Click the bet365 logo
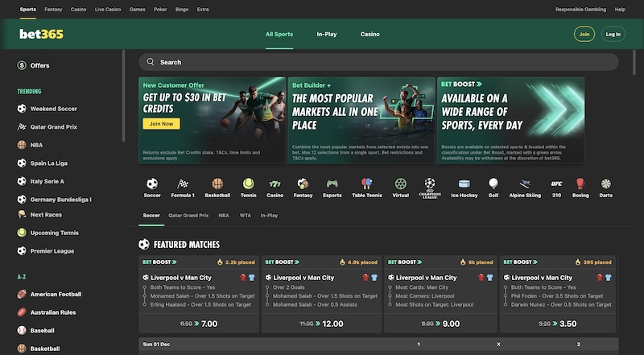The width and height of the screenshot is (644, 355). tap(42, 34)
